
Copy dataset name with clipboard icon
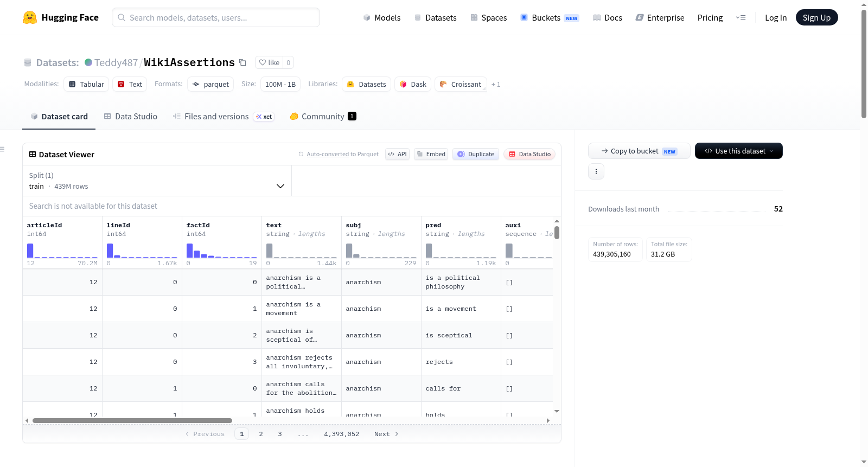[242, 63]
